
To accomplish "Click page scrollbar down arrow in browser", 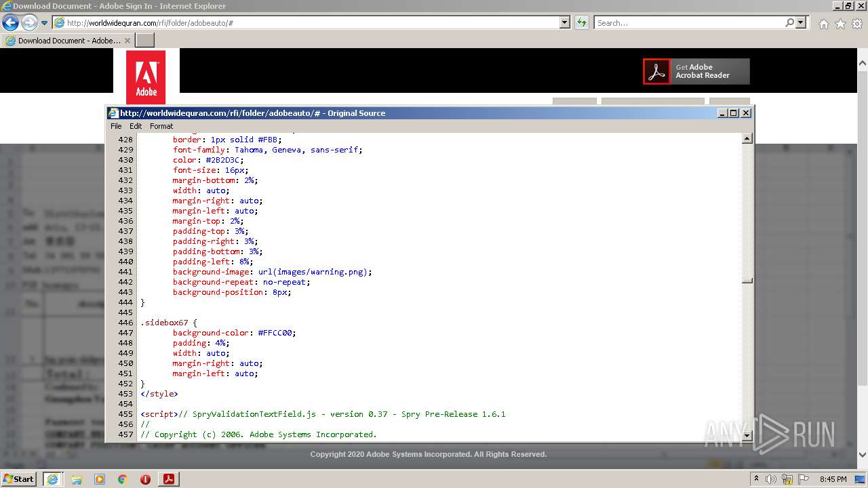I will coord(863,455).
